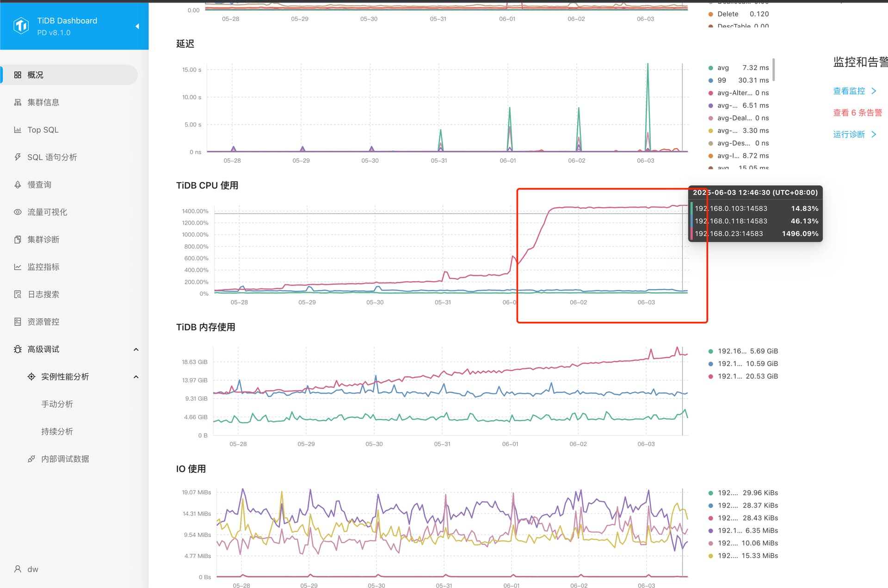Click the 日志搜索 file search icon
The width and height of the screenshot is (888, 588).
(18, 294)
